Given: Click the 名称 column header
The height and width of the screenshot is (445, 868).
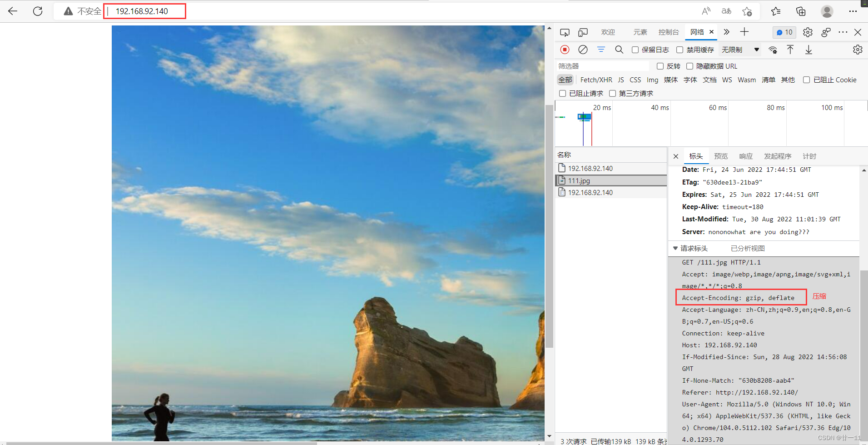Looking at the screenshot, I should [611, 155].
